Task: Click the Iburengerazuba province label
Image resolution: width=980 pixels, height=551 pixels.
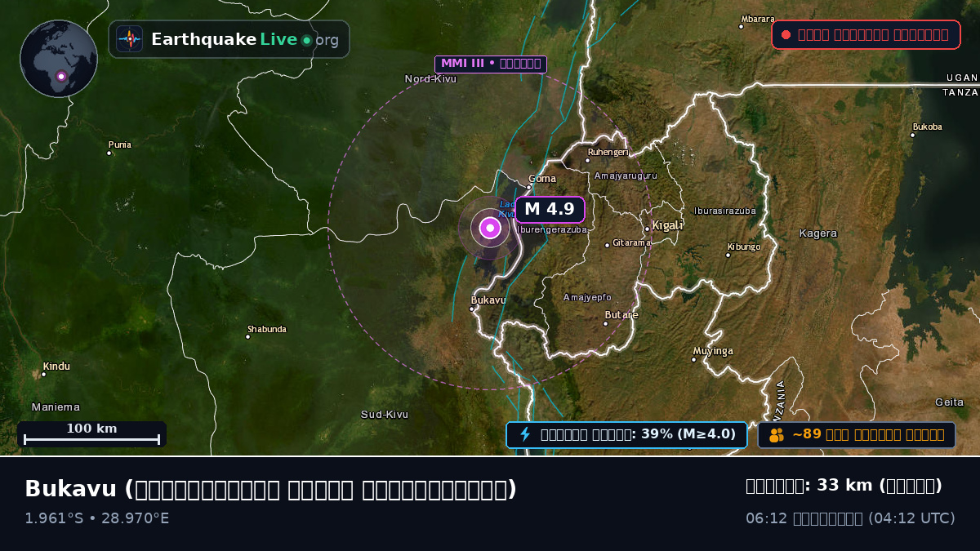Action: point(551,230)
